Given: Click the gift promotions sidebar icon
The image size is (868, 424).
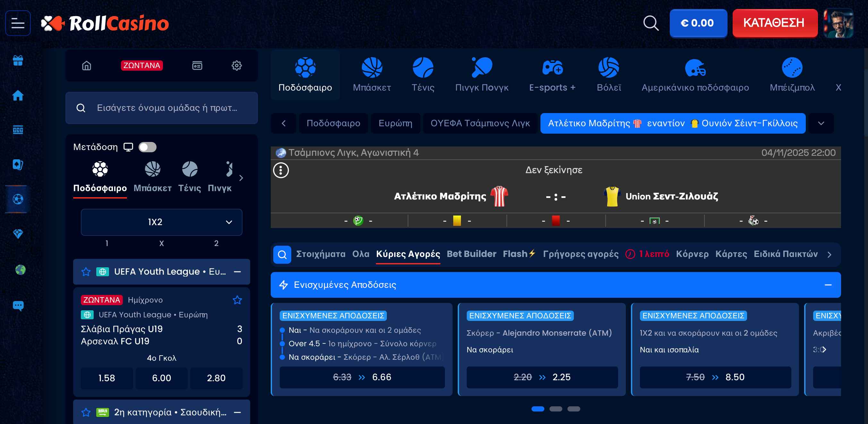Looking at the screenshot, I should pos(18,61).
